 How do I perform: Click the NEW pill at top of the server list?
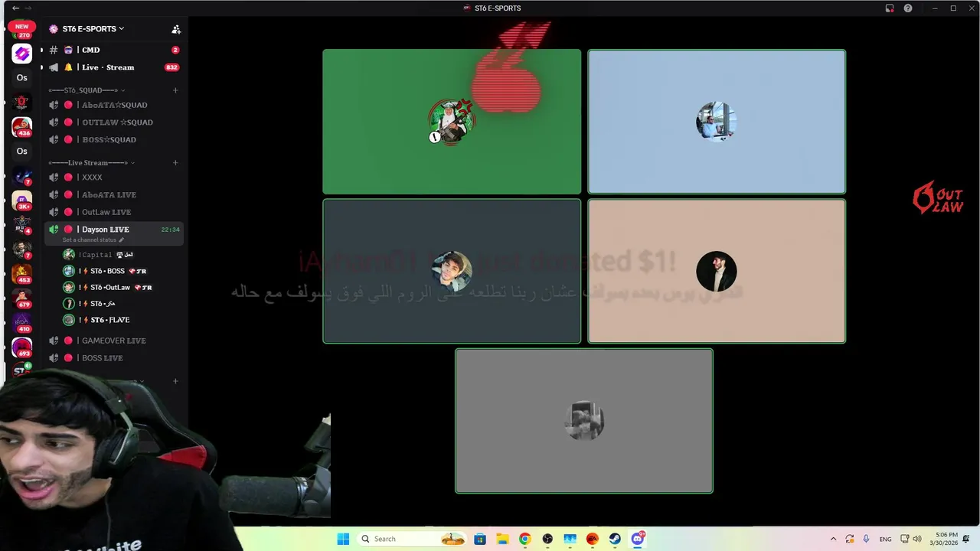click(21, 27)
